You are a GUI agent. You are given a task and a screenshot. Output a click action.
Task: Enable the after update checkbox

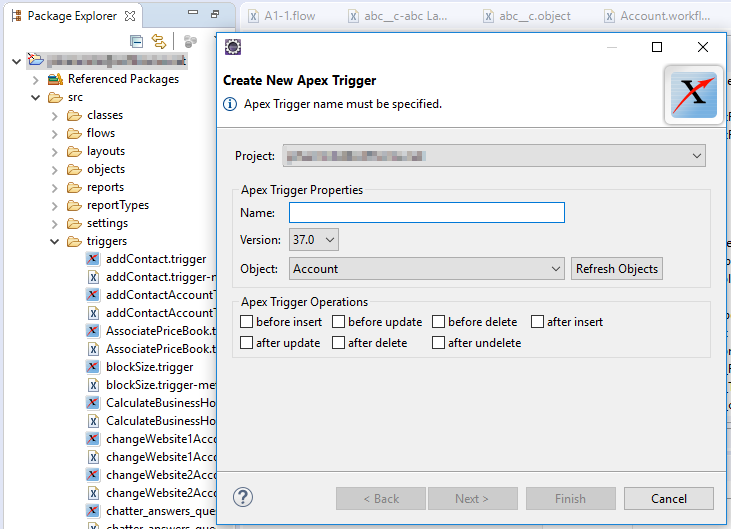click(246, 343)
